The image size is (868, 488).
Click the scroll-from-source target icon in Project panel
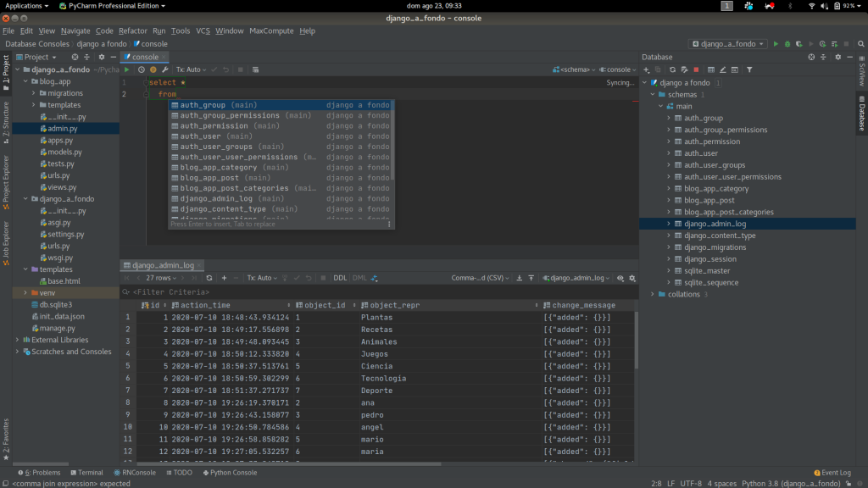(x=75, y=57)
